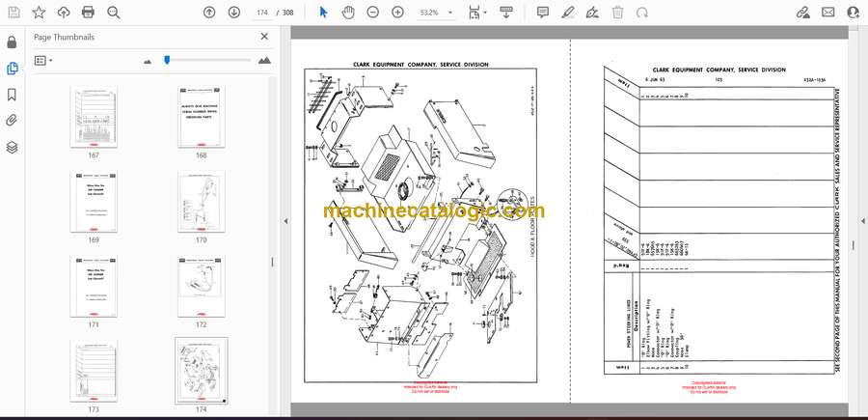Open the Bookmarks panel icon
Viewport: 868px width, 420px height.
(13, 95)
